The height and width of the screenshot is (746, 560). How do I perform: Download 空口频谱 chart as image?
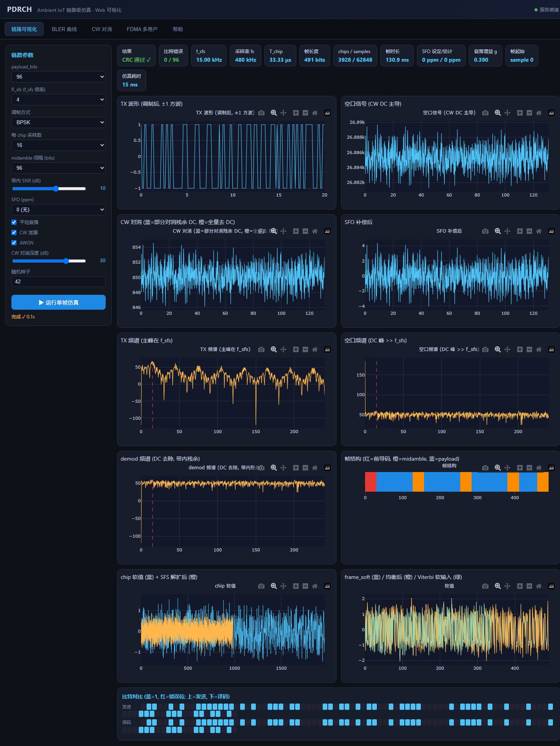pos(485,350)
